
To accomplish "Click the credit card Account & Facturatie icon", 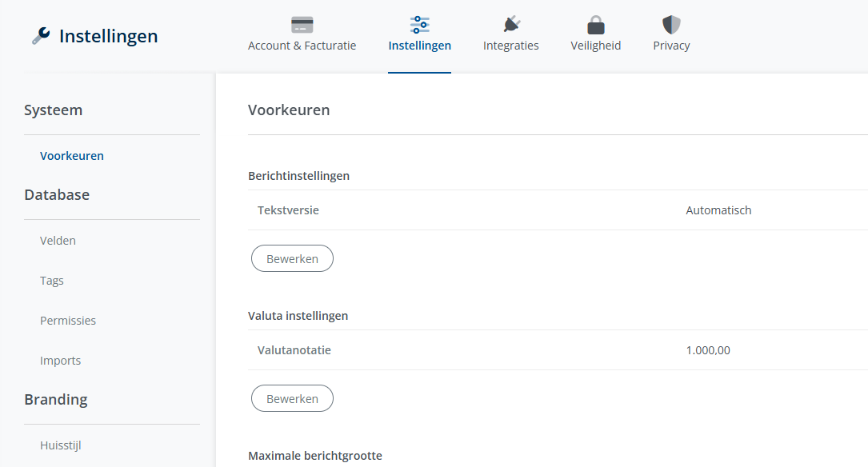I will click(302, 25).
